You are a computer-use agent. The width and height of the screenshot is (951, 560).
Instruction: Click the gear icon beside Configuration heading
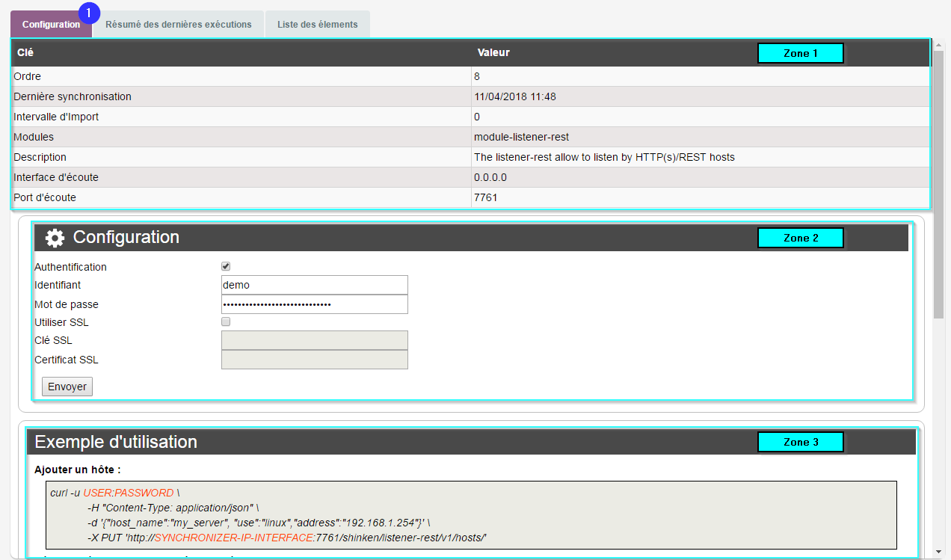(x=55, y=238)
